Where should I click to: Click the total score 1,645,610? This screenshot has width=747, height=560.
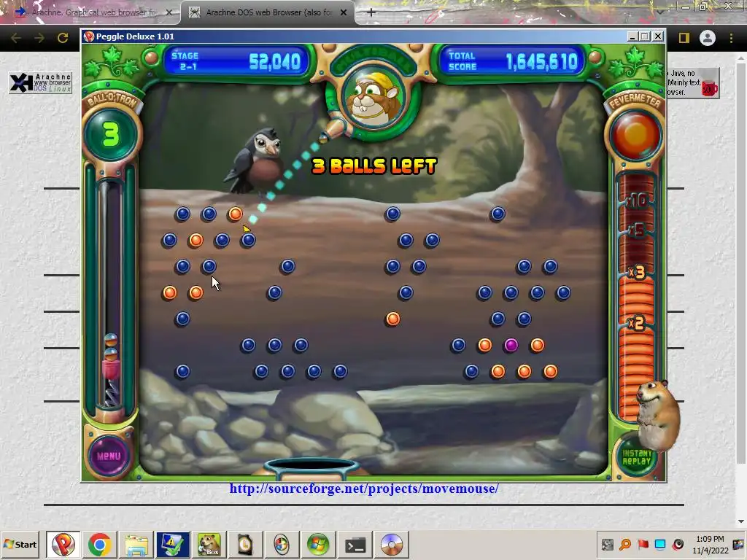tap(542, 61)
